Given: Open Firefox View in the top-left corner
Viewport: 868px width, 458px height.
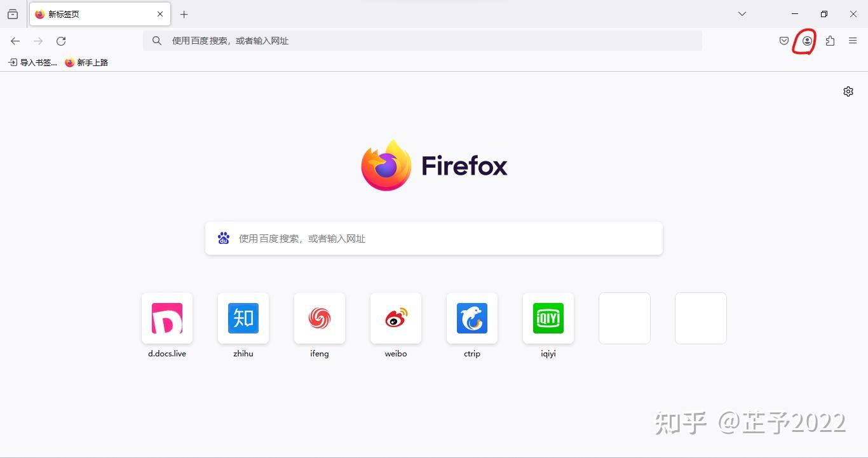Looking at the screenshot, I should [12, 14].
